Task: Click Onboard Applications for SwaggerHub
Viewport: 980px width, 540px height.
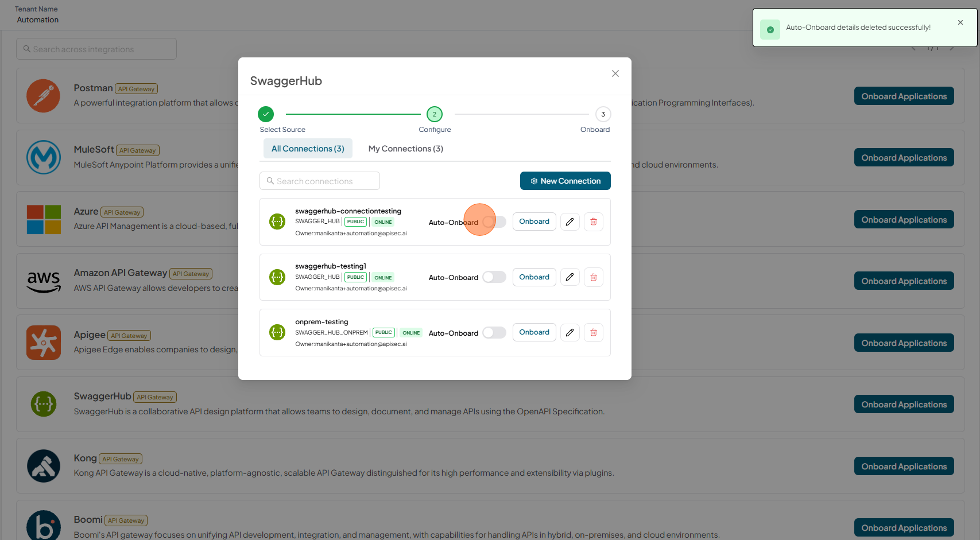Action: point(904,404)
